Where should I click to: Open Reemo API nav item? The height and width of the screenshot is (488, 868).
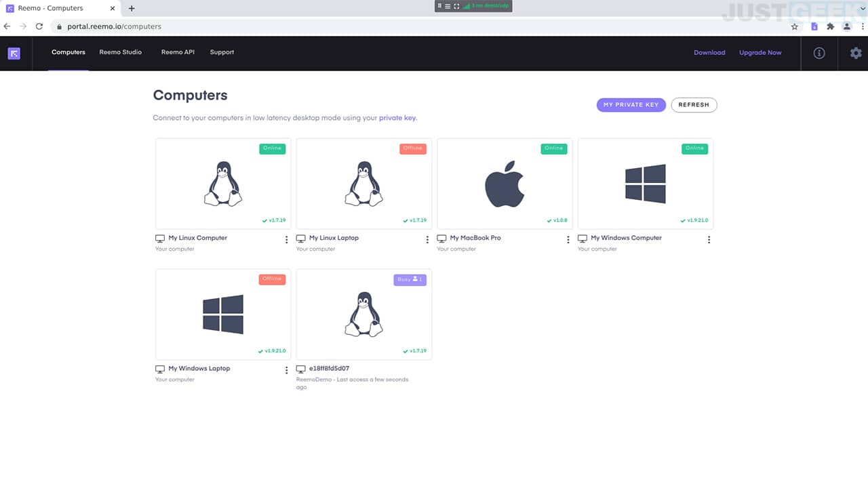178,52
